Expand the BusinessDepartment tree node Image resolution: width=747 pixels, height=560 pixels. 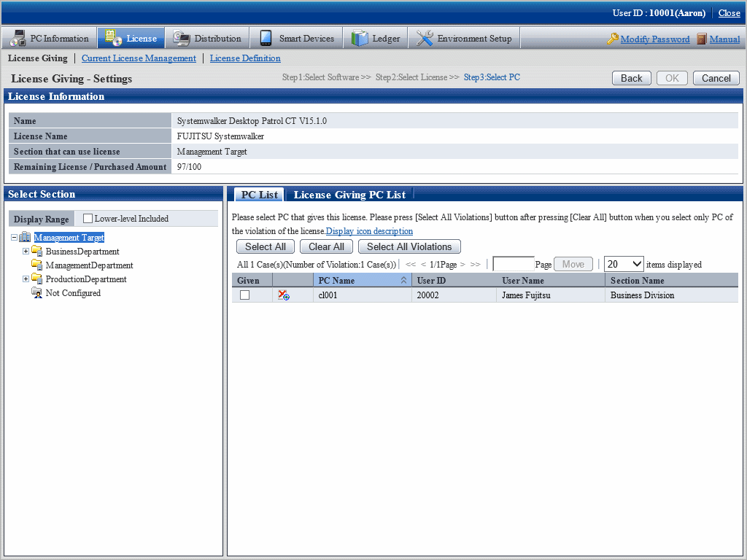click(26, 251)
